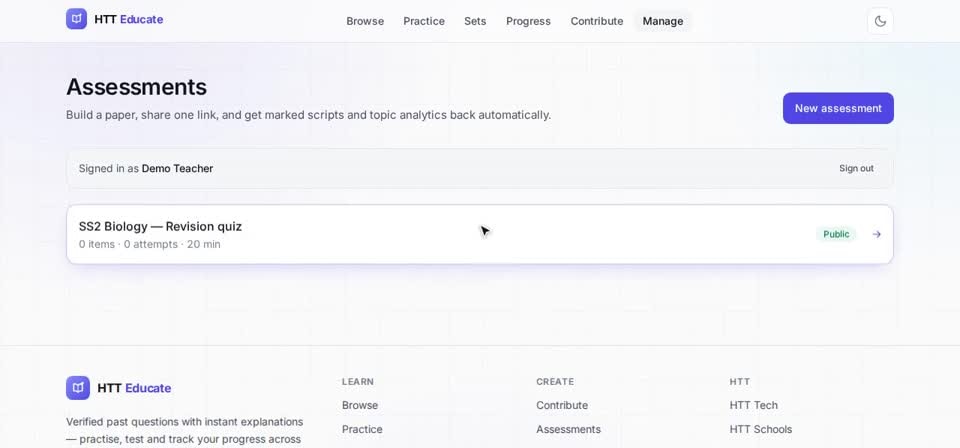Image resolution: width=960 pixels, height=448 pixels.
Task: Select the Manage nav item
Action: [662, 21]
